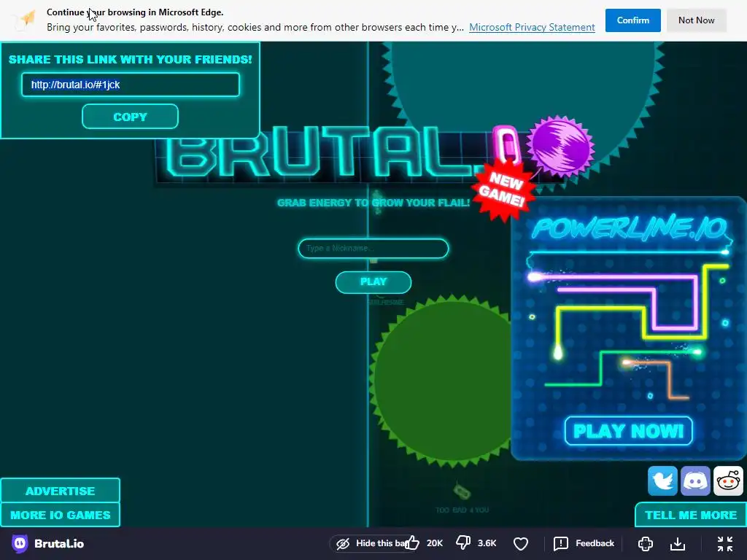Open the Reddit community icon
Image resolution: width=747 pixels, height=560 pixels.
point(728,481)
